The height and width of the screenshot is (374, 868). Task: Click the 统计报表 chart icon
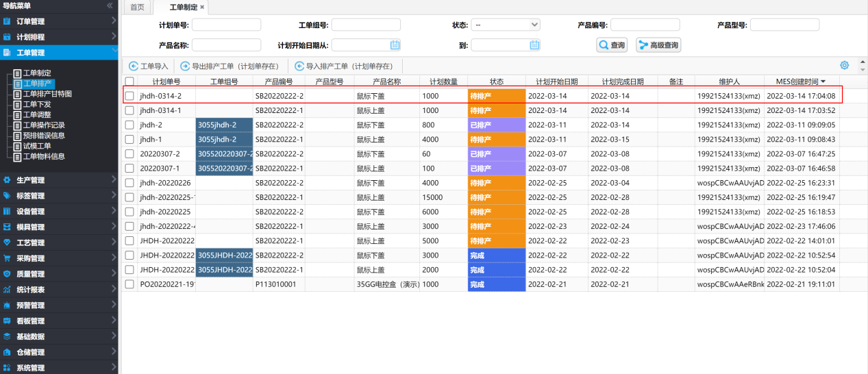coord(7,290)
